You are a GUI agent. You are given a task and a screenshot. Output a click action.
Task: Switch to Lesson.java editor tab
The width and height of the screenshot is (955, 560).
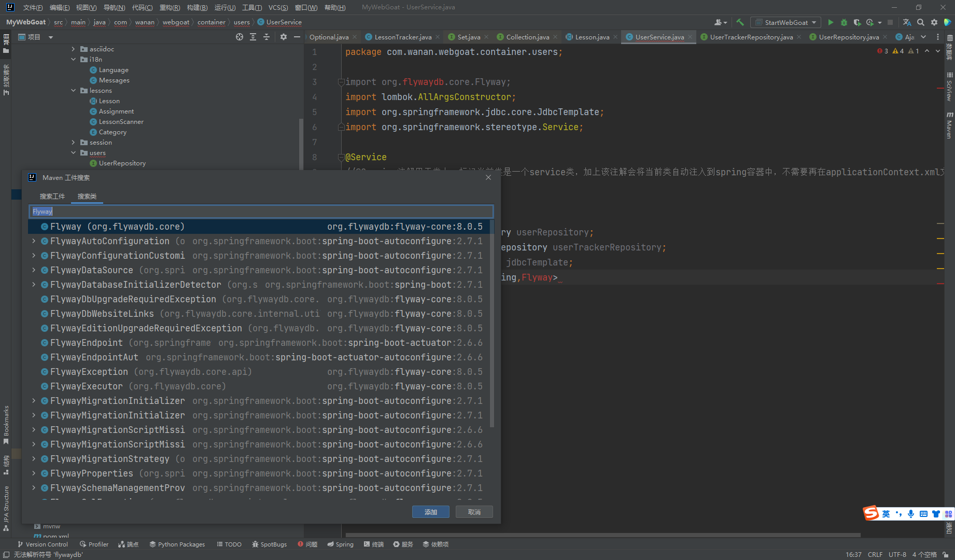(x=592, y=37)
